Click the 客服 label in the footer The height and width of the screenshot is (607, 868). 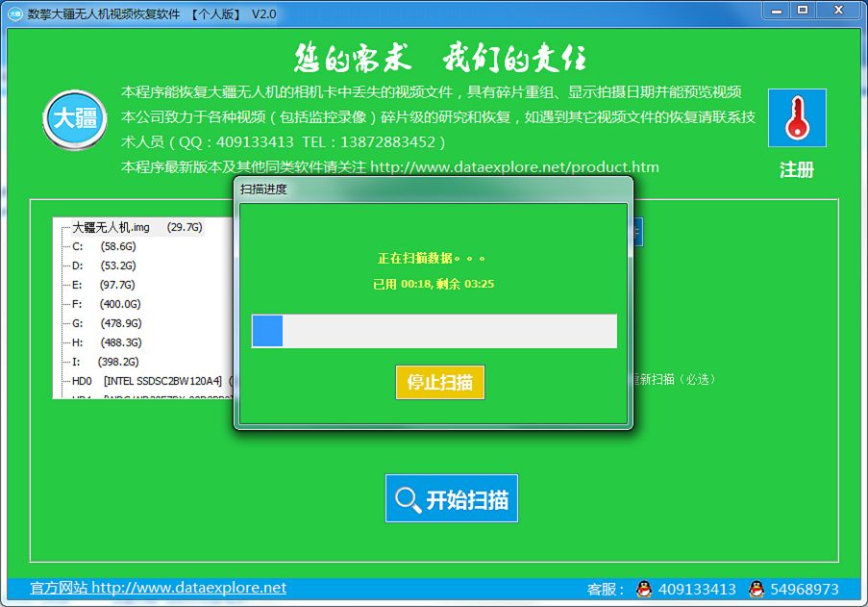click(x=606, y=590)
